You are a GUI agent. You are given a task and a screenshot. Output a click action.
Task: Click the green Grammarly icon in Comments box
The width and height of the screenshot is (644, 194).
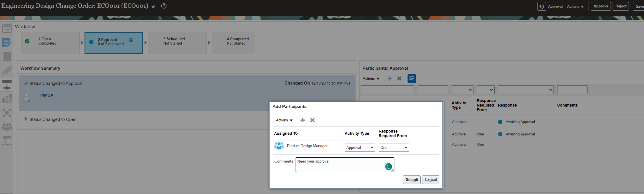click(x=388, y=166)
